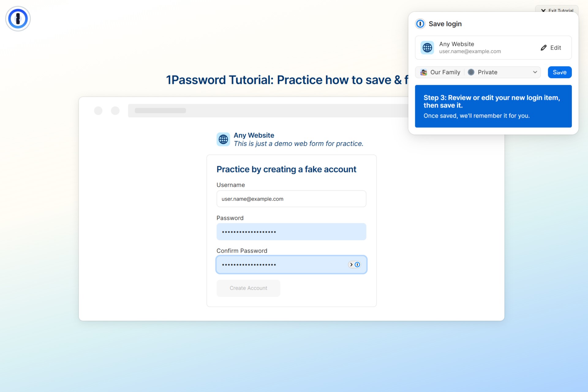The width and height of the screenshot is (588, 392).
Task: Click the pencil edit icon for login
Action: click(544, 47)
